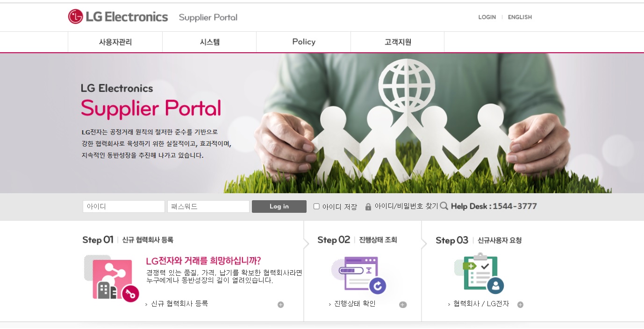Click the pink building Step 01 registration icon
The image size is (644, 329).
pyautogui.click(x=111, y=278)
